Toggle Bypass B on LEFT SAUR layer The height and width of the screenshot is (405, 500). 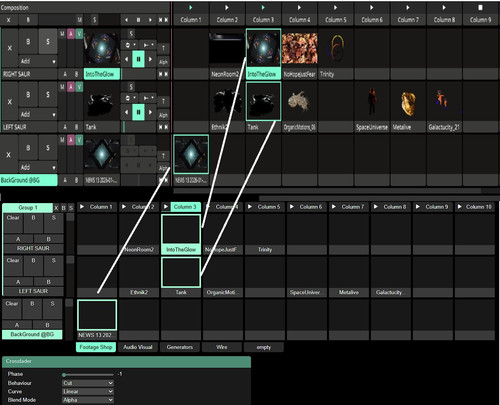tap(28, 95)
